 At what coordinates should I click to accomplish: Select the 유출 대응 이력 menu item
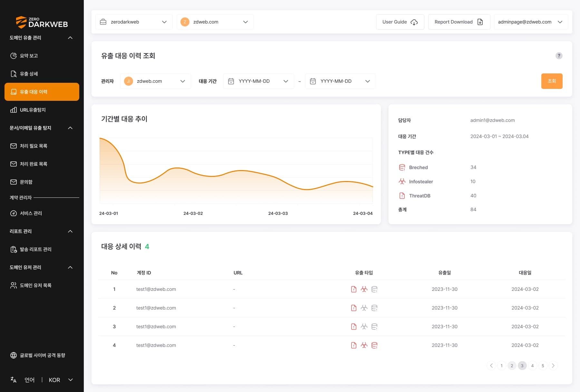(42, 92)
